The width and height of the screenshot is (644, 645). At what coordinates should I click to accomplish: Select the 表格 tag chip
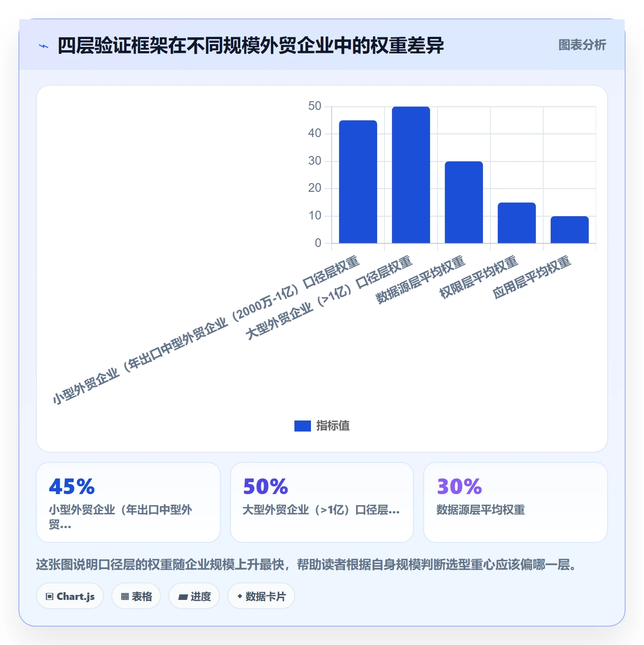point(136,596)
